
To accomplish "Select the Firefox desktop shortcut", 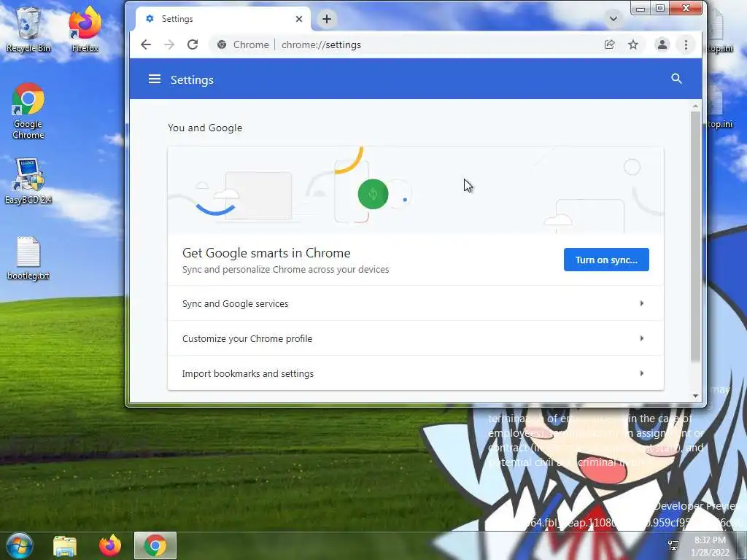I will (85, 29).
